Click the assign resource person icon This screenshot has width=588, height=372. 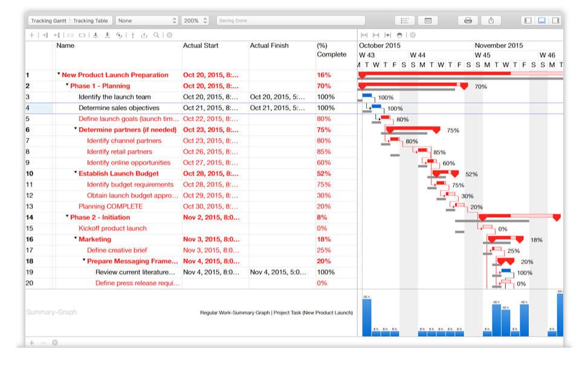(95, 35)
